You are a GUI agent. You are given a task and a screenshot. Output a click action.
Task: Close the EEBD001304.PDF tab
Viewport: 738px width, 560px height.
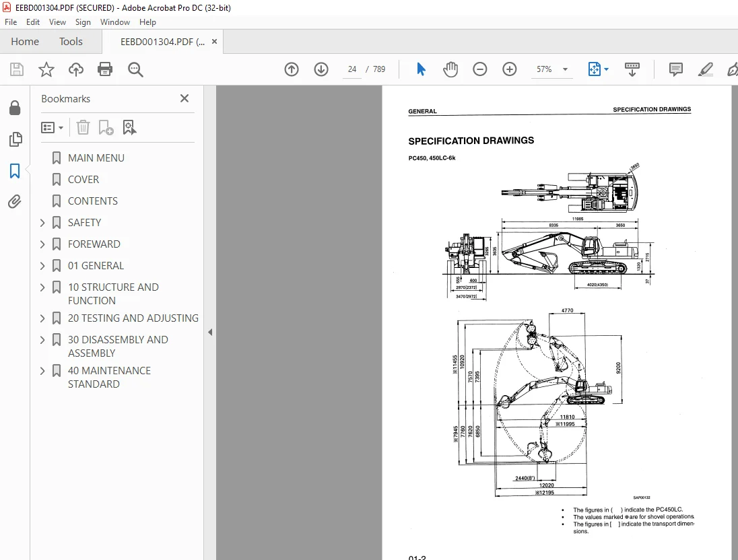click(x=214, y=42)
